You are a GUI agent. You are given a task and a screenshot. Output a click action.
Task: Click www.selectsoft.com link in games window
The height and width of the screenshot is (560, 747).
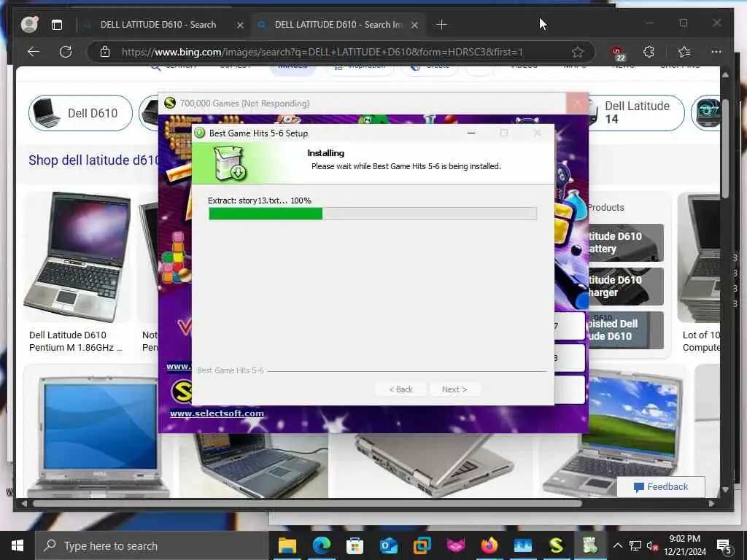[x=217, y=413]
